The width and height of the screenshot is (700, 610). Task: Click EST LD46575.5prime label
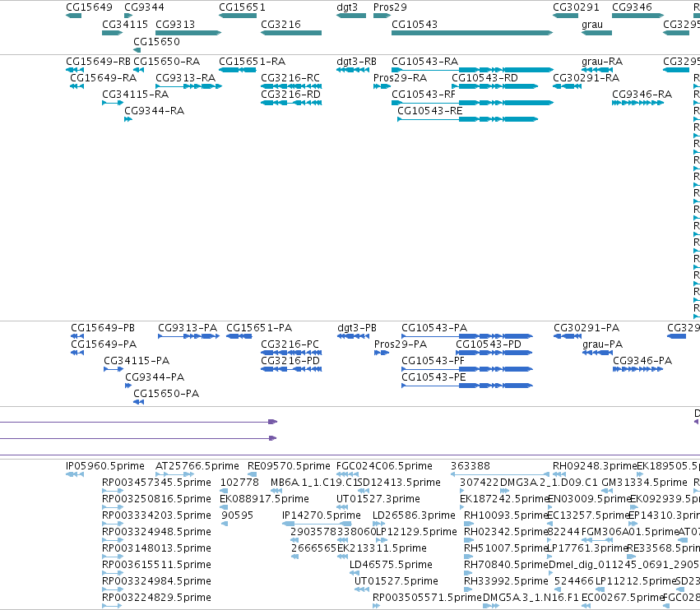pyautogui.click(x=391, y=565)
